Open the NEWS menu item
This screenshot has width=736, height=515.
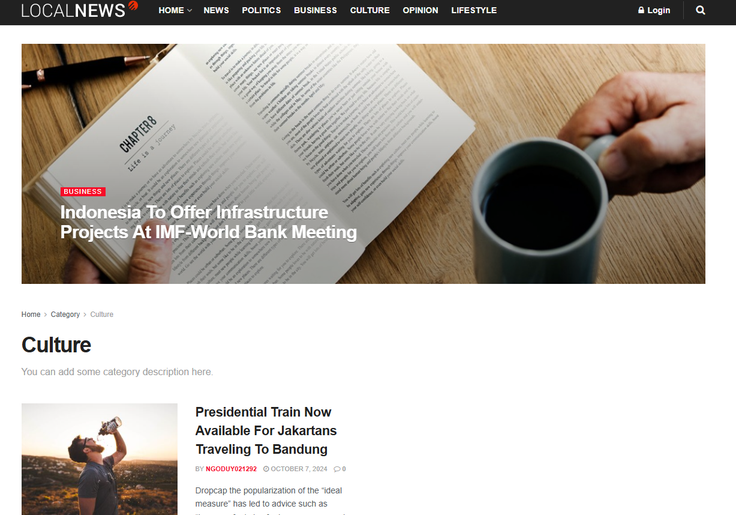(216, 10)
